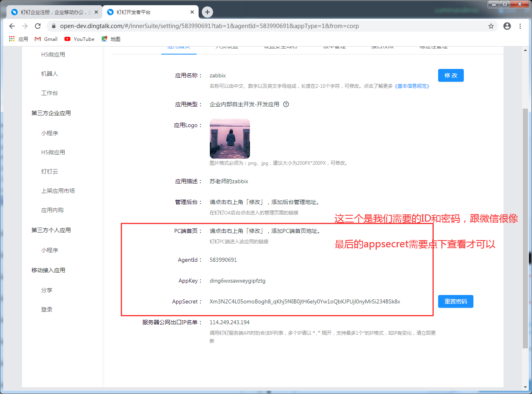Open the 地图 maps bookmark
This screenshot has height=394, width=532.
(111, 39)
